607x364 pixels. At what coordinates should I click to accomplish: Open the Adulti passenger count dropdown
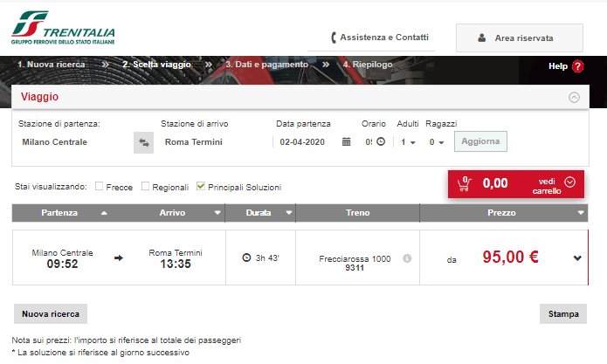pos(408,141)
